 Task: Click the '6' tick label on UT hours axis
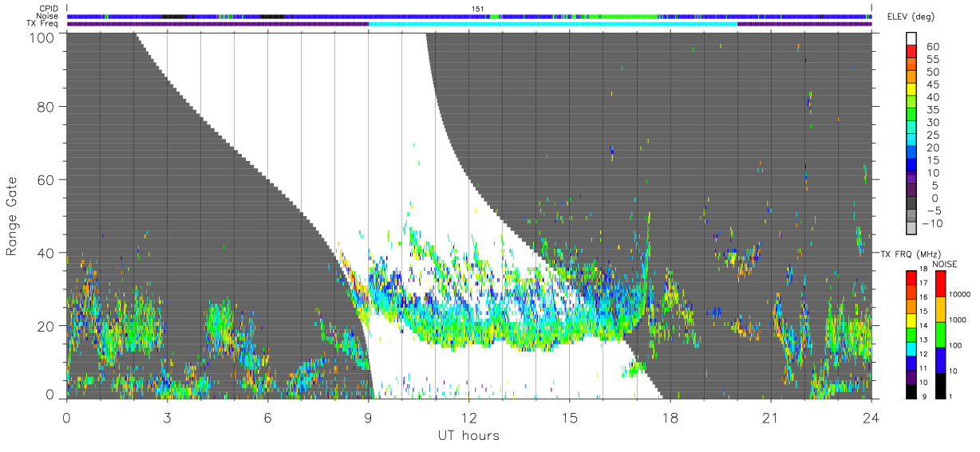pyautogui.click(x=267, y=417)
